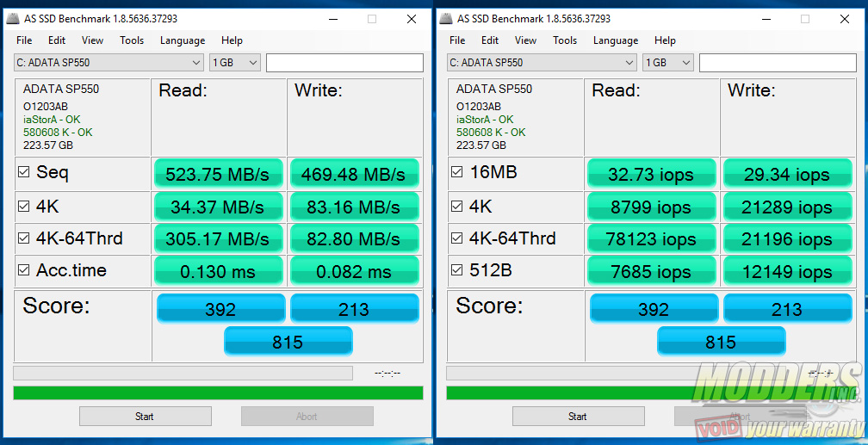This screenshot has width=868, height=445.
Task: Click 4K write result 83.16 MB/s
Action: point(354,207)
